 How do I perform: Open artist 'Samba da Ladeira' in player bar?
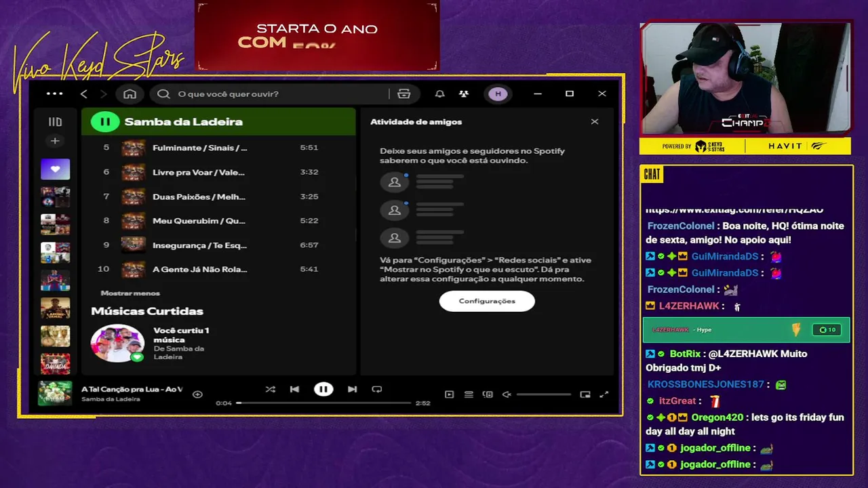click(111, 399)
